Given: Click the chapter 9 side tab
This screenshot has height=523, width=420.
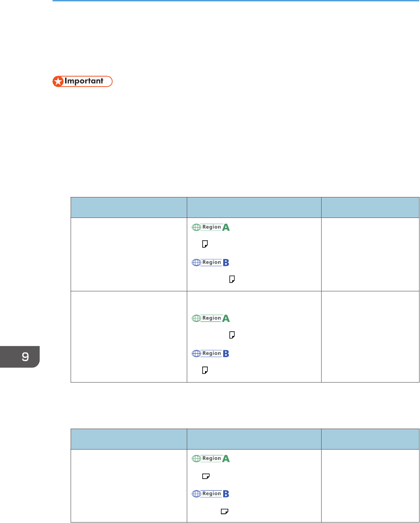Looking at the screenshot, I should (x=19, y=357).
